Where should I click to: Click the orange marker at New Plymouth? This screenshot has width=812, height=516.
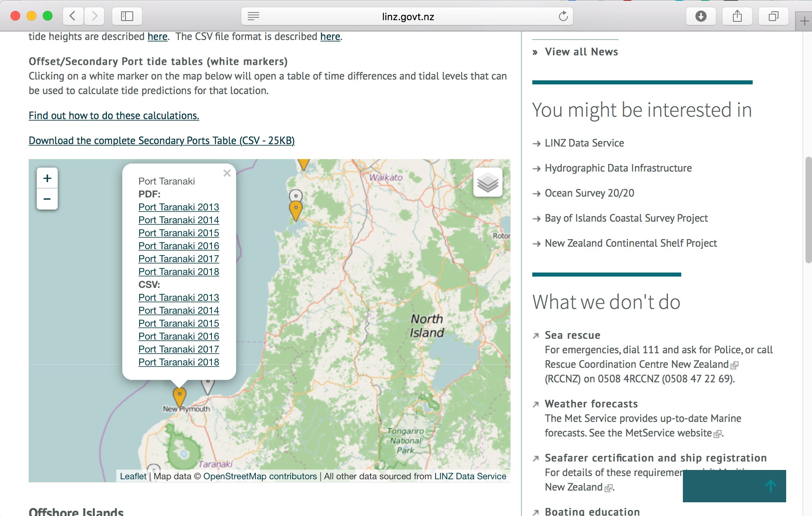pyautogui.click(x=179, y=396)
